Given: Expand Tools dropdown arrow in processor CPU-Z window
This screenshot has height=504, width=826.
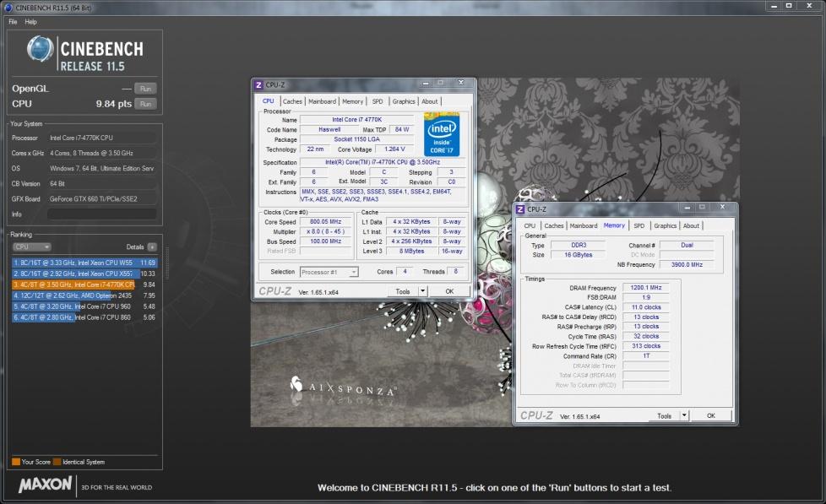Looking at the screenshot, I should pyautogui.click(x=422, y=291).
